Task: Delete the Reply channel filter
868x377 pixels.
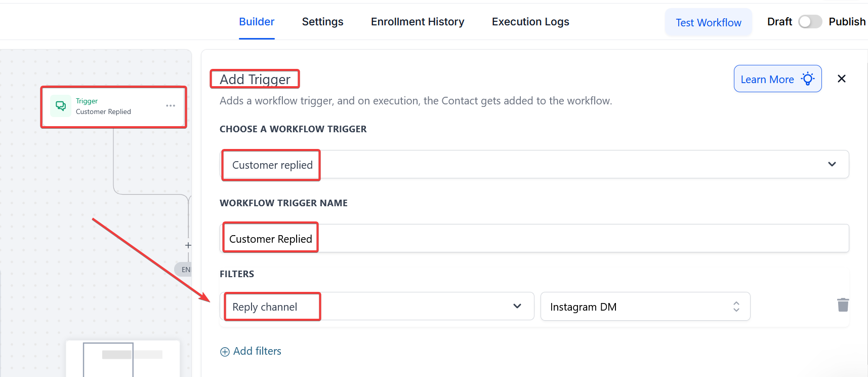Action: click(843, 305)
